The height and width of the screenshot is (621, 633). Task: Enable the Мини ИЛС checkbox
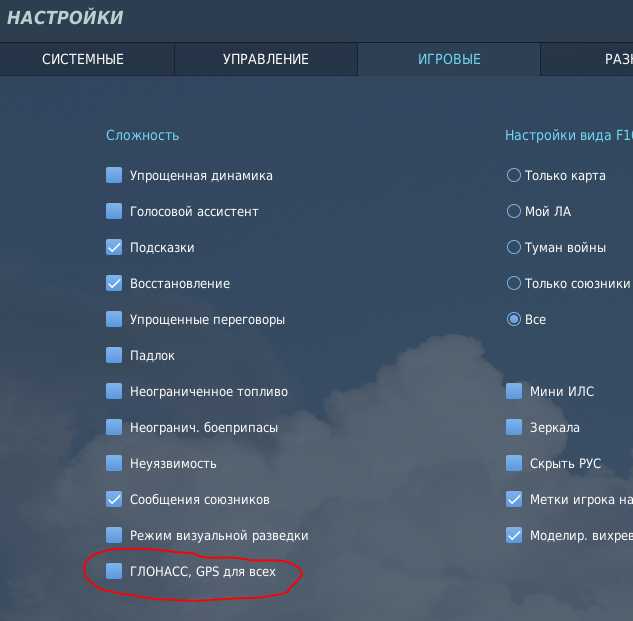(x=514, y=391)
